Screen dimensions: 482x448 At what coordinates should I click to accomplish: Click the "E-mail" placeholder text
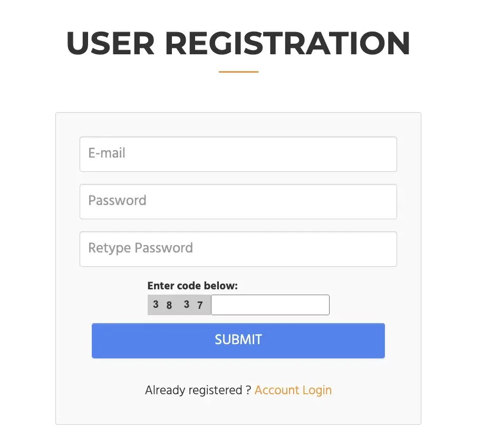pos(107,153)
